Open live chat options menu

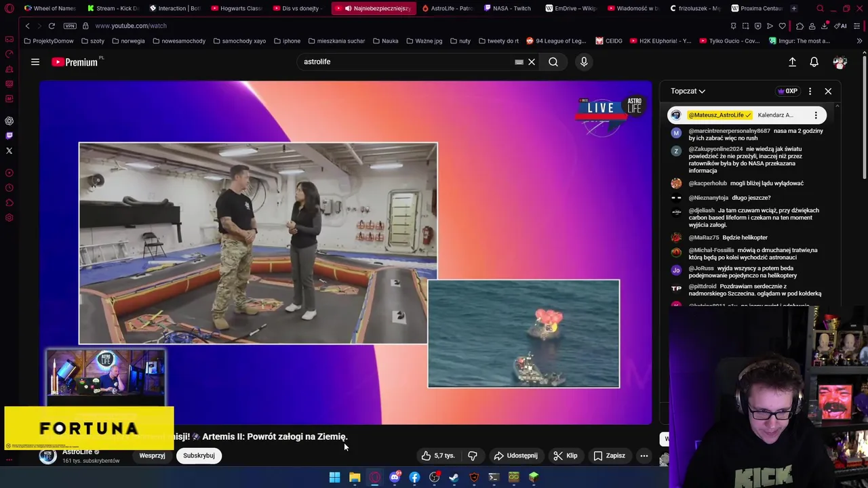(x=810, y=91)
